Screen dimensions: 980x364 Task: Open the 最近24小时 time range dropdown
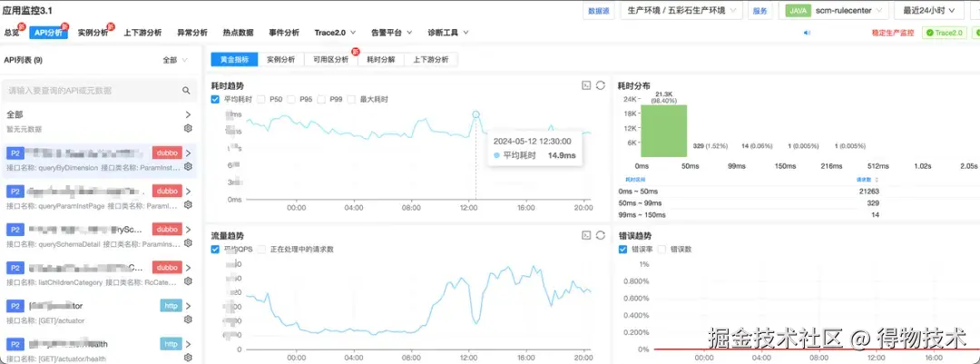[x=928, y=11]
